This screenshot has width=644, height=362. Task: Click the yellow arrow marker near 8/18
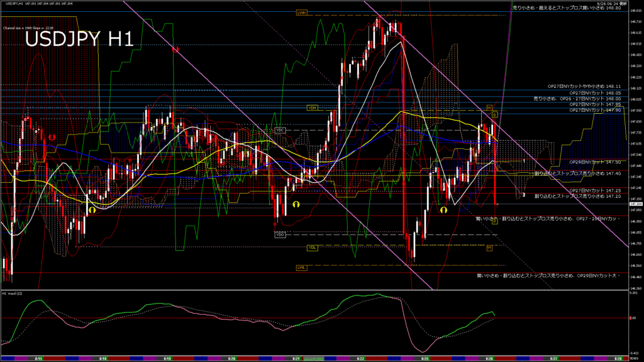[x=92, y=210]
